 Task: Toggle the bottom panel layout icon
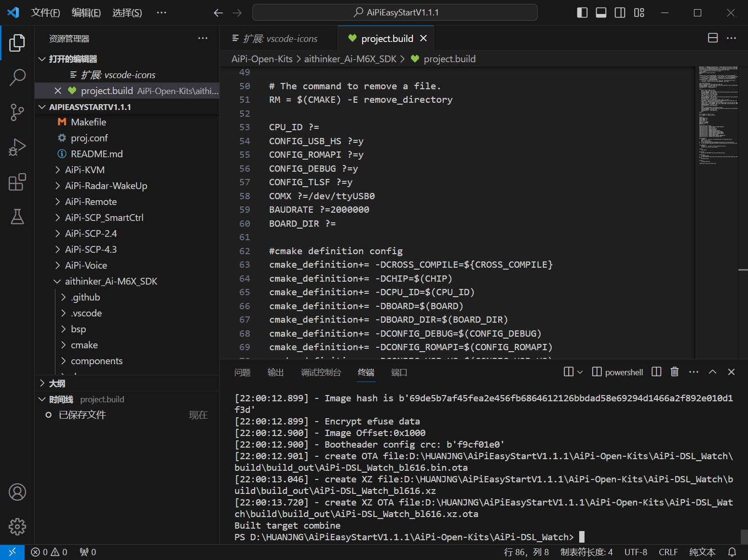(x=601, y=13)
